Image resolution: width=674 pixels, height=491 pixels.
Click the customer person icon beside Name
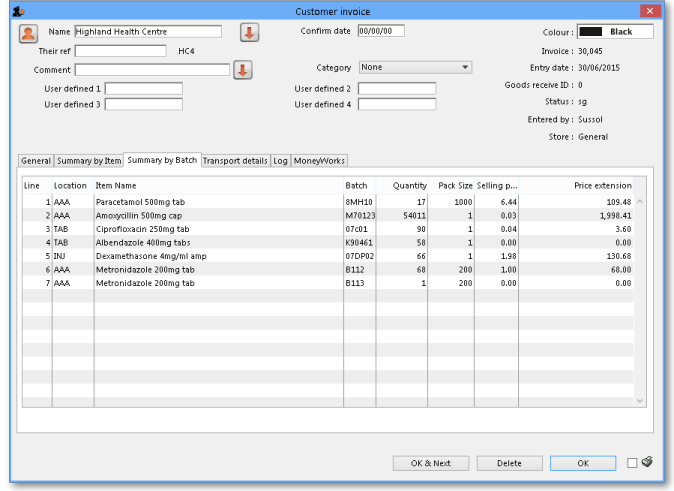click(x=28, y=33)
